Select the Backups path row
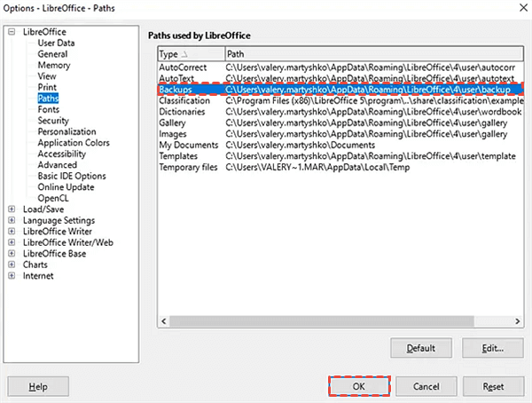The image size is (532, 403). 340,90
